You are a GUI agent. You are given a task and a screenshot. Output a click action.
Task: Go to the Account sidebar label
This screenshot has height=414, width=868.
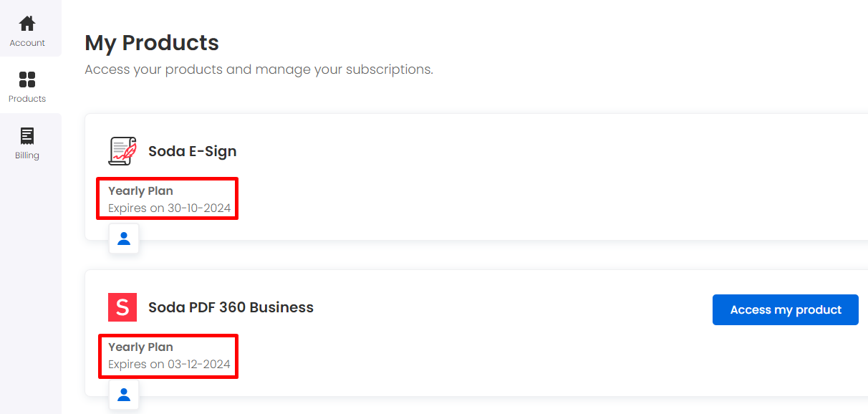[x=27, y=43]
